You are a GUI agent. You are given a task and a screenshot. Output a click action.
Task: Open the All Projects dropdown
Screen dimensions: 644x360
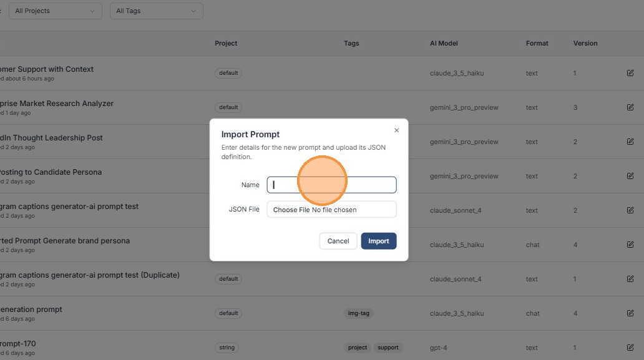56,11
